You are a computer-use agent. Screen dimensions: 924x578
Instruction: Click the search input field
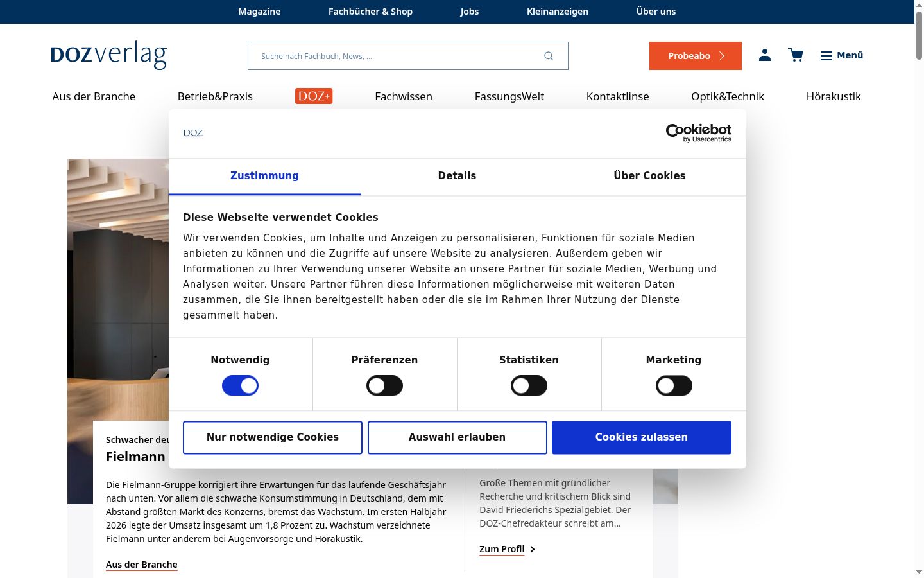point(408,56)
